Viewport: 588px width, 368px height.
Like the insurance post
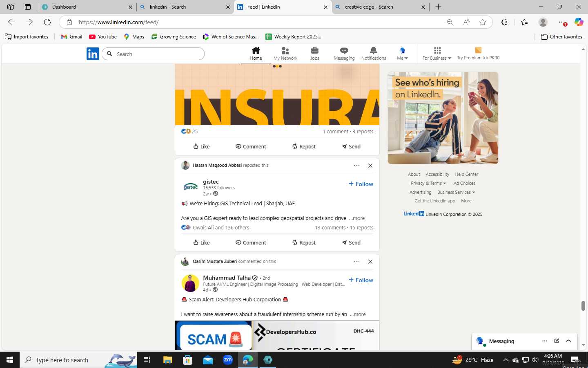pyautogui.click(x=201, y=146)
